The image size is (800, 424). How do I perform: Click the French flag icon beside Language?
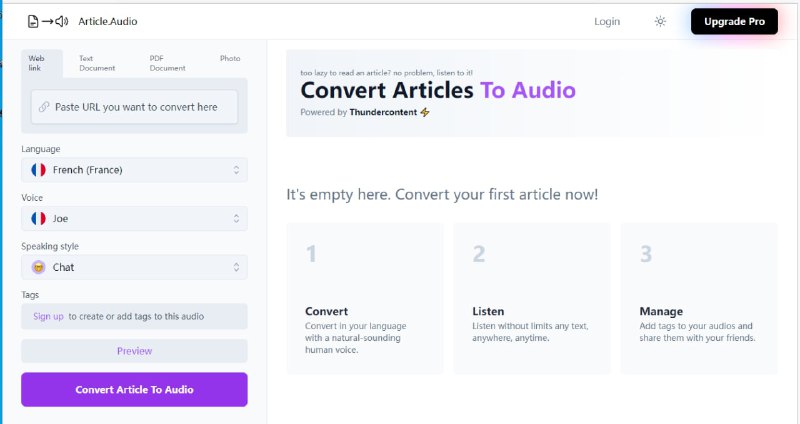pyautogui.click(x=39, y=170)
